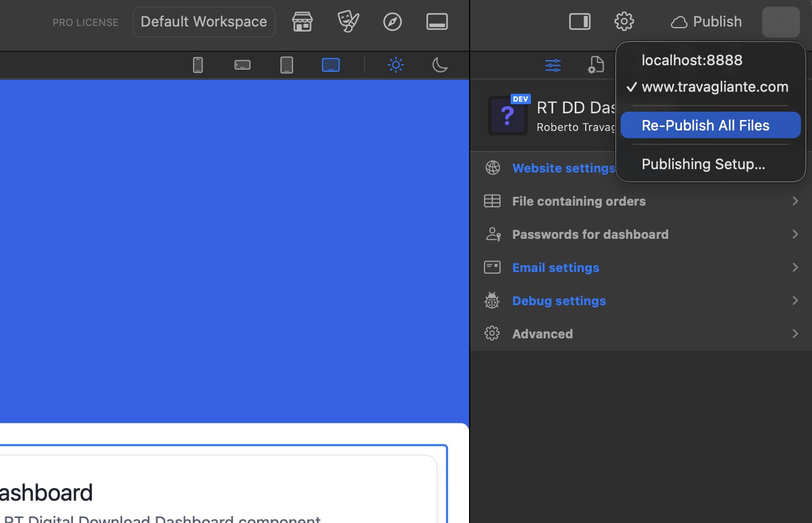Image resolution: width=812 pixels, height=523 pixels.
Task: Toggle the right sidebar panel icon
Action: click(x=580, y=22)
